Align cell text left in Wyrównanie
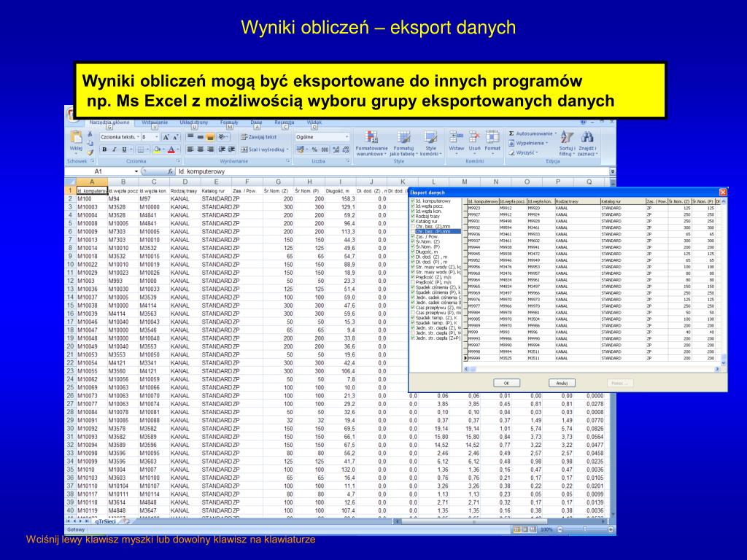747x560 pixels. [190, 149]
